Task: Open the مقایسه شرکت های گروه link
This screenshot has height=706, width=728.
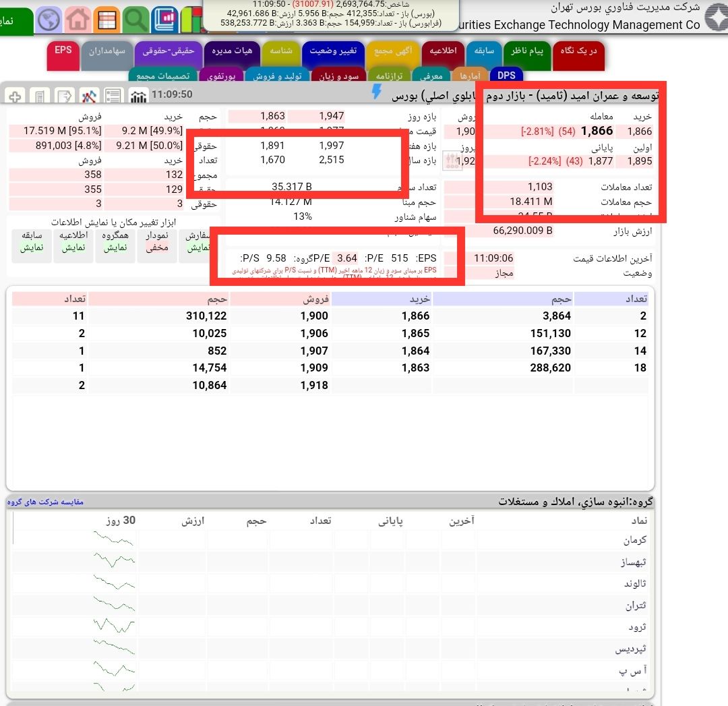Action: [46, 502]
